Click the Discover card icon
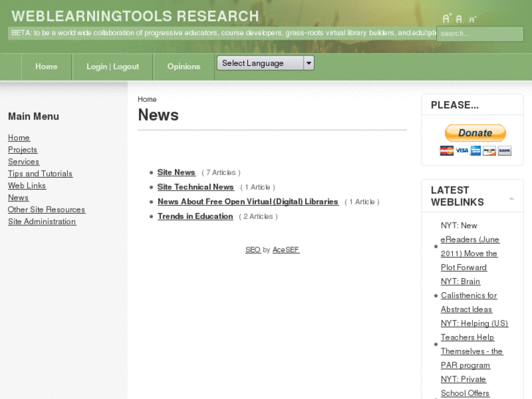The height and width of the screenshot is (399, 532). pyautogui.click(x=490, y=150)
